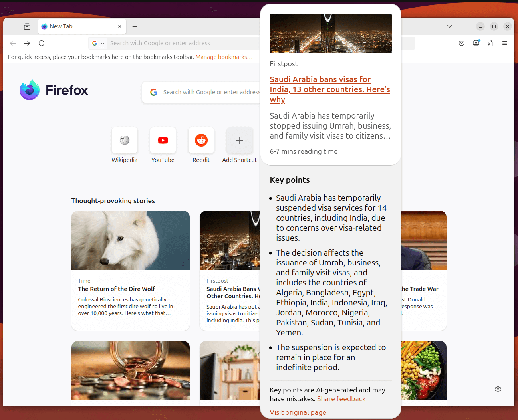Open the Firefox account menu
This screenshot has height=420, width=518.
(476, 43)
